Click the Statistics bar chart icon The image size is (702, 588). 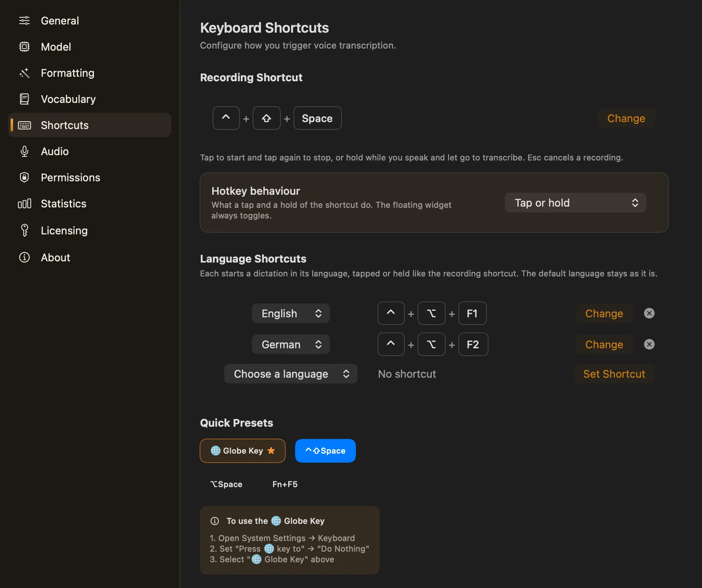tap(24, 203)
